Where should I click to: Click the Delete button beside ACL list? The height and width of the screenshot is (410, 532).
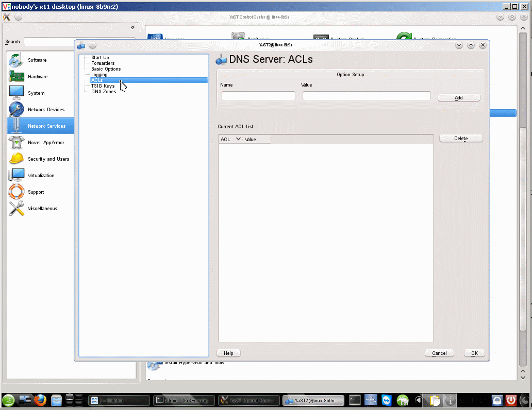[461, 139]
